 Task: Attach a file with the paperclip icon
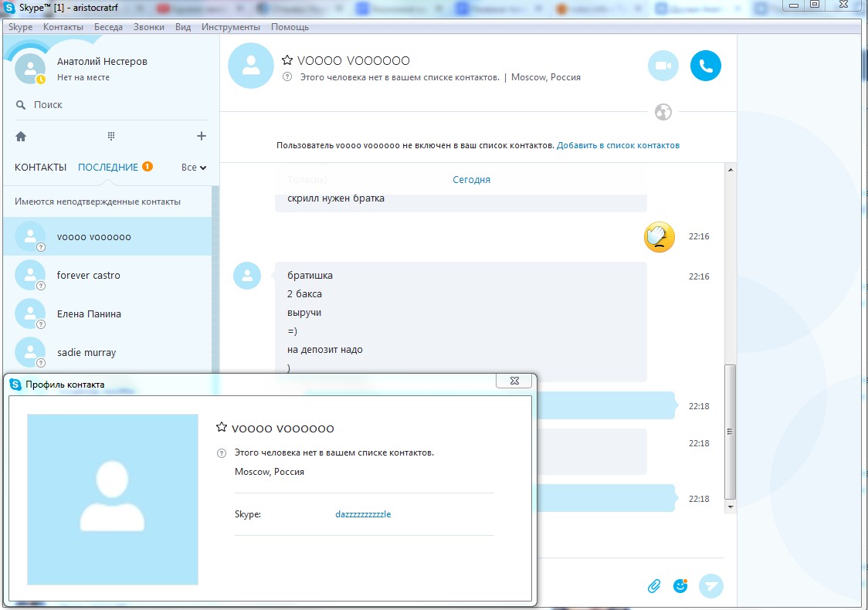tap(654, 586)
